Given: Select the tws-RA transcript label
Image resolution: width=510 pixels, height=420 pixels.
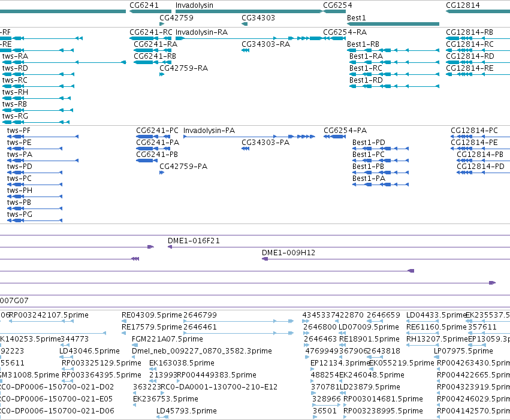Looking at the screenshot, I should (16, 56).
